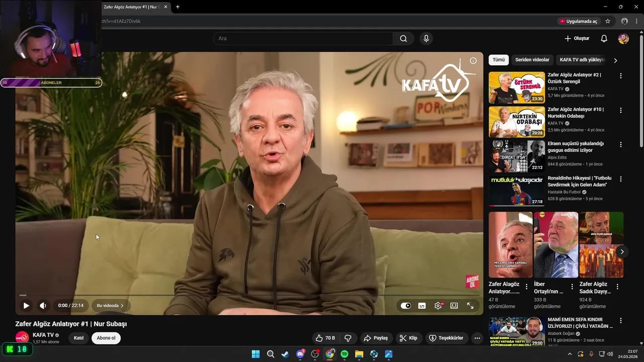This screenshot has height=362, width=644.
Task: Open Zafer Algöz Anlatıyor #2 thumbnail
Action: 517,87
